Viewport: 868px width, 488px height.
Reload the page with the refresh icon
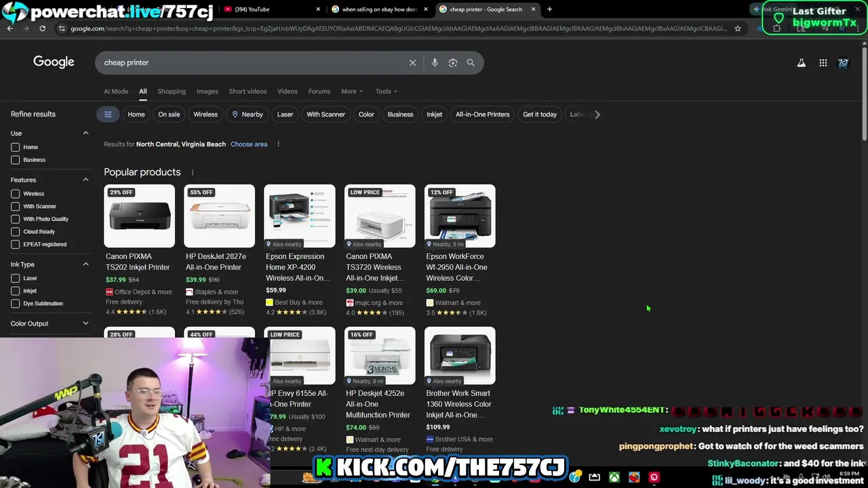click(x=42, y=28)
